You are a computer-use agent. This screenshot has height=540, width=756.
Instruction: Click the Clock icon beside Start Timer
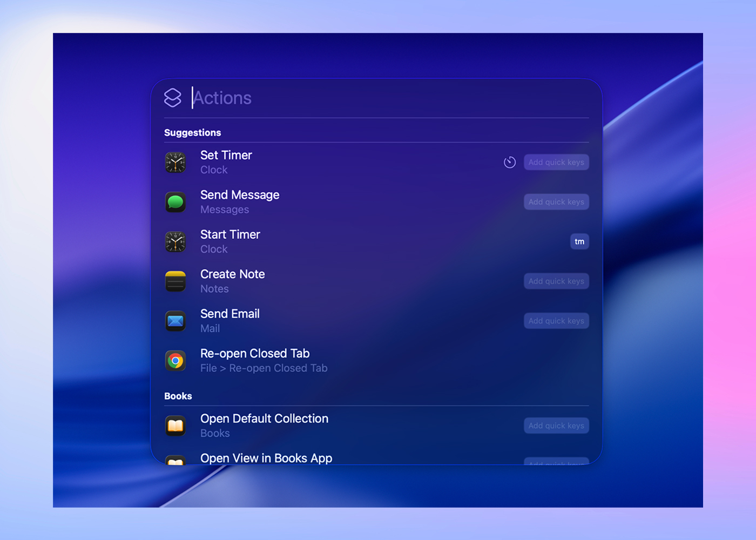[x=175, y=241]
